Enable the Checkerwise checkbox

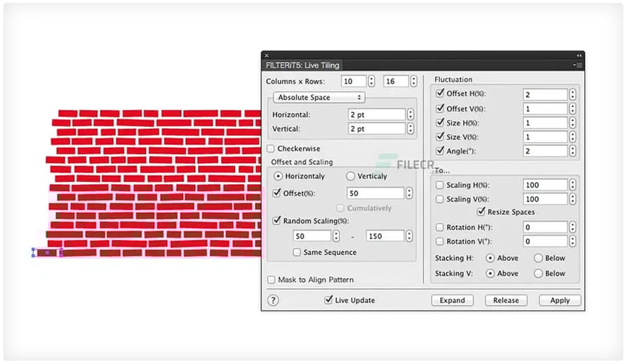(x=271, y=149)
